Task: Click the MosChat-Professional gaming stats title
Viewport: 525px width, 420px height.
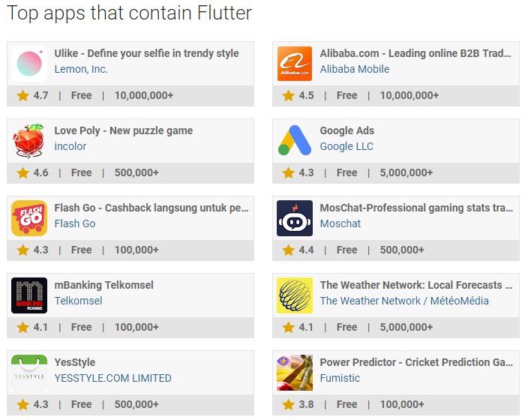Action: point(416,208)
